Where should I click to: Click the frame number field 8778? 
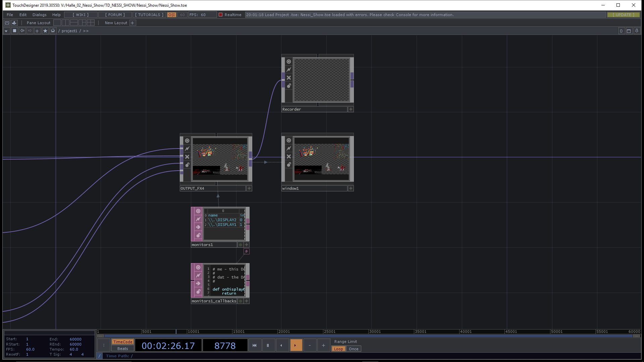click(x=225, y=346)
